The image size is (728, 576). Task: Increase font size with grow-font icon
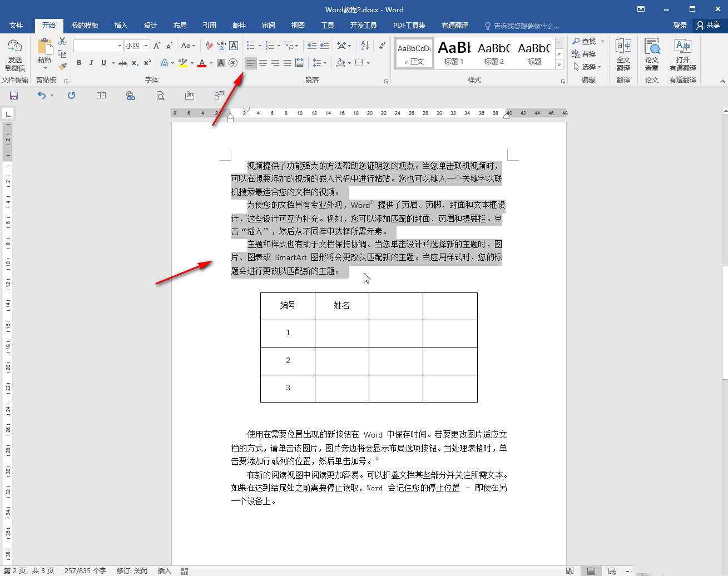[157, 46]
